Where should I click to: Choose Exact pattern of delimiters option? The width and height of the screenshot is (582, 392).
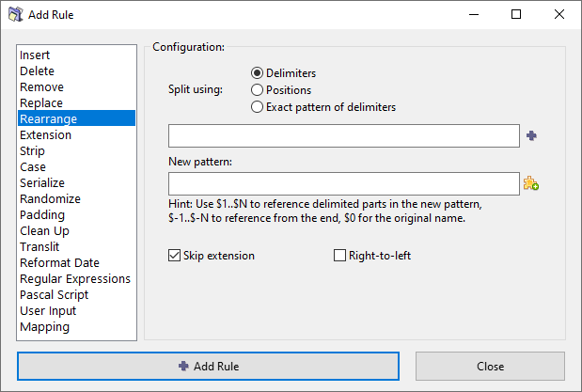click(257, 107)
